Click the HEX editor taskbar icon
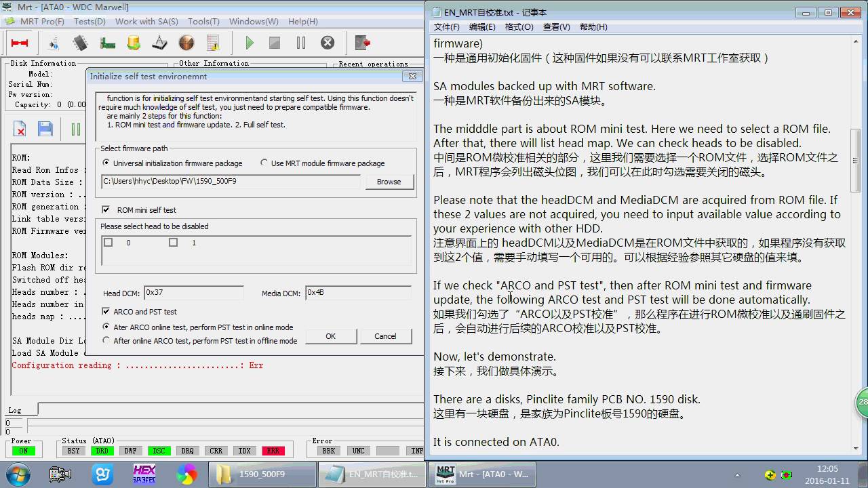Screen dimensions: 868x488 click(144, 474)
